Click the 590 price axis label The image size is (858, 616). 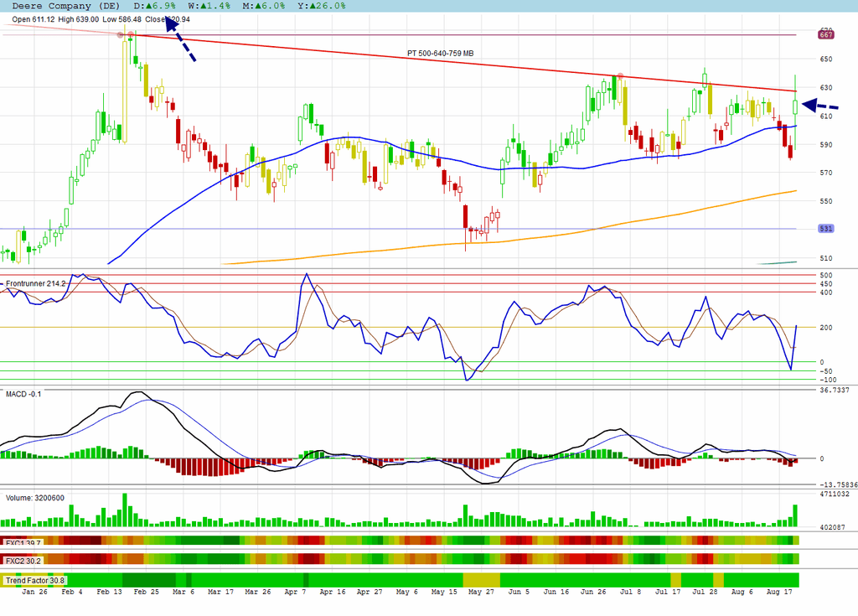(x=825, y=144)
